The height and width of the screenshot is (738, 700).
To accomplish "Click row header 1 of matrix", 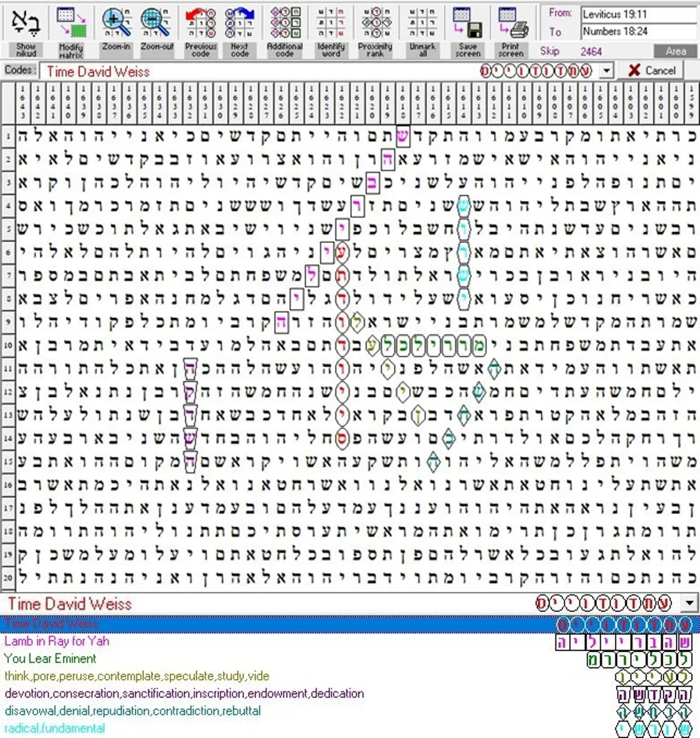I will (8, 136).
